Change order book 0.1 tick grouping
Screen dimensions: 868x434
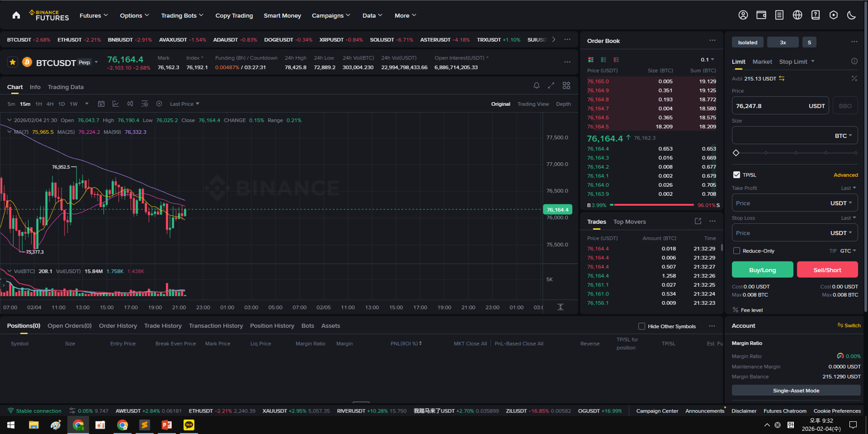(x=707, y=60)
